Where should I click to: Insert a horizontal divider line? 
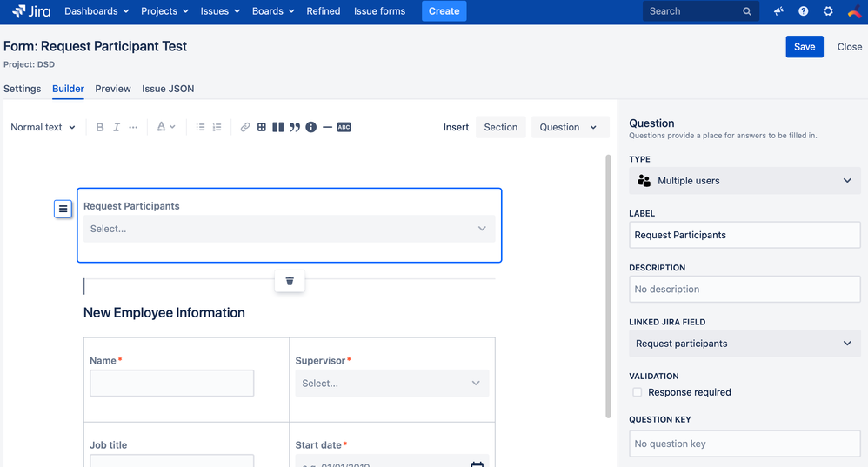point(327,127)
